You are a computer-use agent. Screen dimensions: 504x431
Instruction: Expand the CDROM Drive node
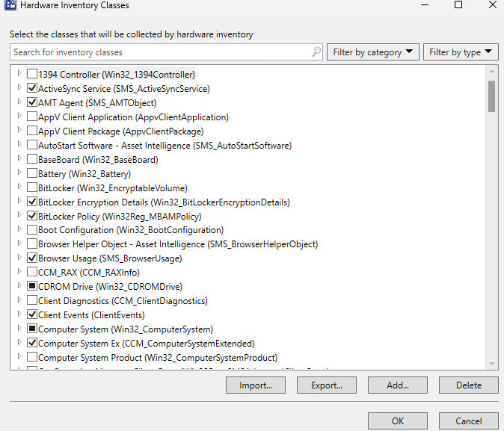tap(19, 285)
